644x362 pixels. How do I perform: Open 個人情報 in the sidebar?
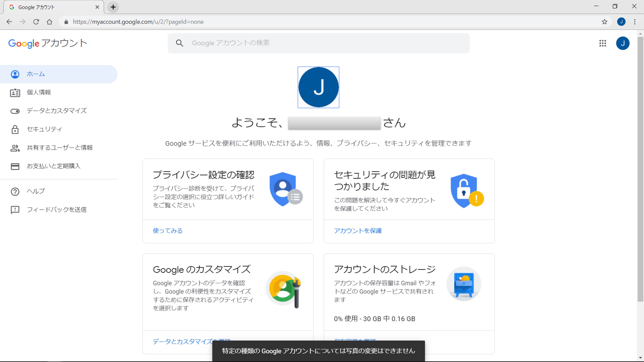[59, 93]
